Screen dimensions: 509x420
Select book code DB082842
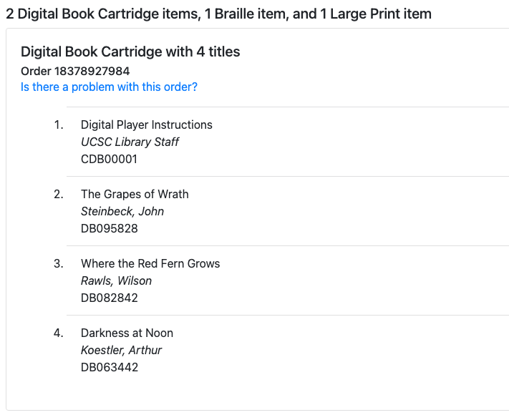[109, 298]
